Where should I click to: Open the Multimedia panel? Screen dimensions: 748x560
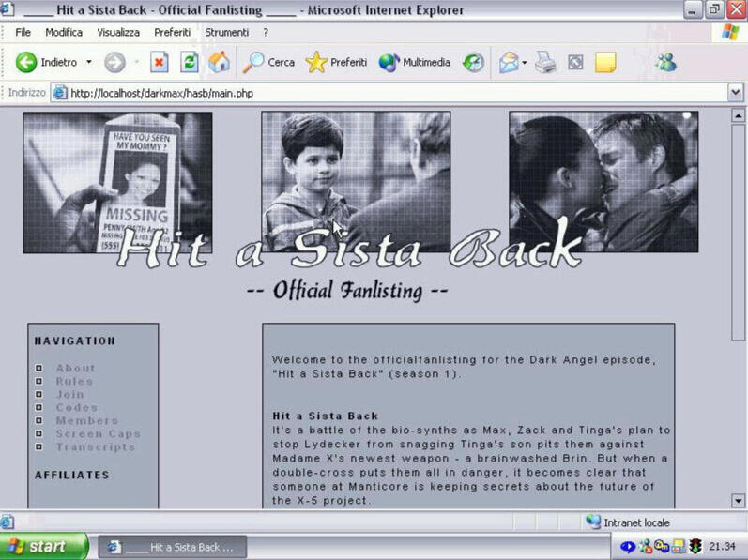coord(415,63)
